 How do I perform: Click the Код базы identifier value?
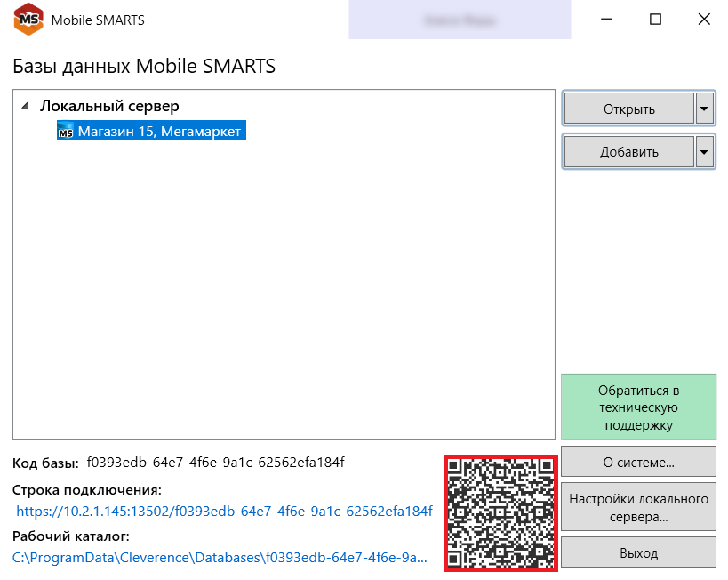click(x=215, y=463)
